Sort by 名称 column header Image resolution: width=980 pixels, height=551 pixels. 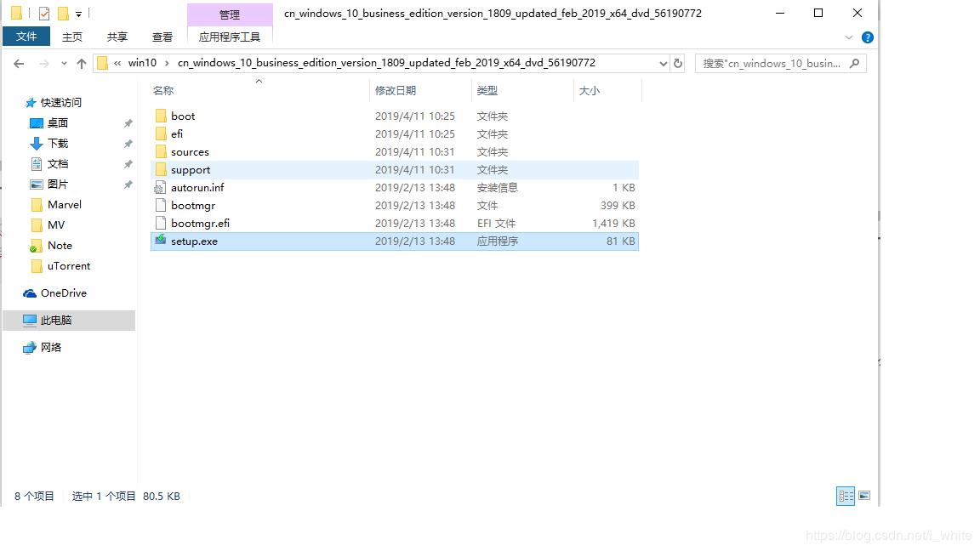(163, 91)
